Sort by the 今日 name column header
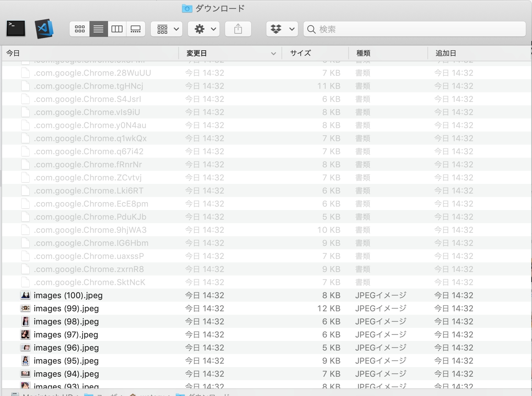The height and width of the screenshot is (396, 532). coord(90,53)
